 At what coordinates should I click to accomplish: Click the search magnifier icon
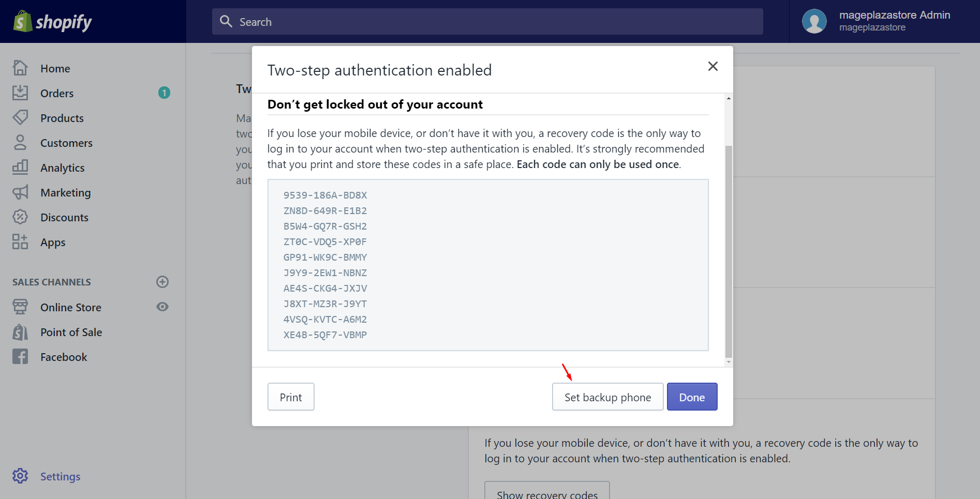pyautogui.click(x=226, y=21)
